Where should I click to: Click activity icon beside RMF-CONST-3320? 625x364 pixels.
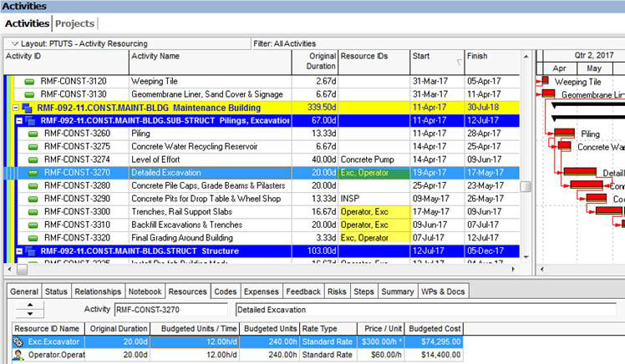pyautogui.click(x=33, y=237)
